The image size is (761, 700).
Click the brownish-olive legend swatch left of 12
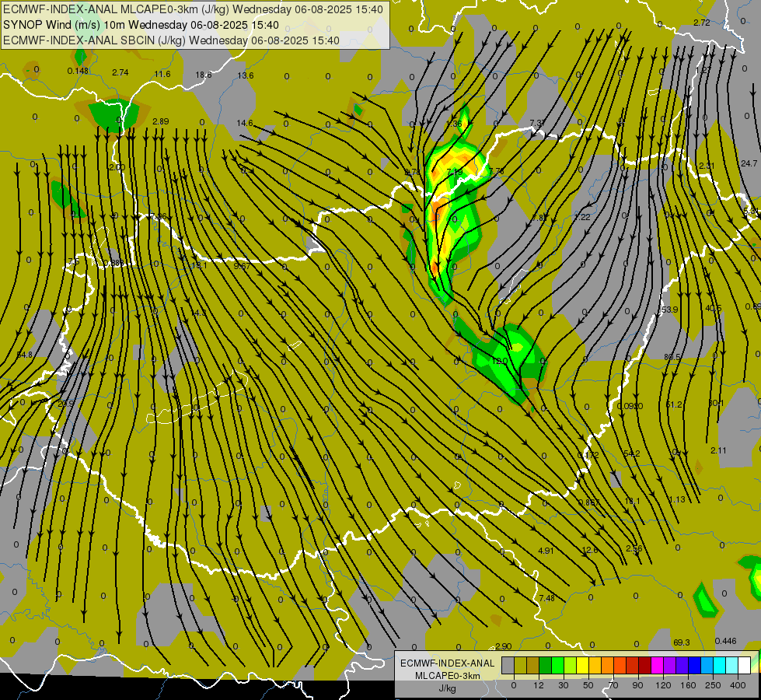tap(533, 666)
